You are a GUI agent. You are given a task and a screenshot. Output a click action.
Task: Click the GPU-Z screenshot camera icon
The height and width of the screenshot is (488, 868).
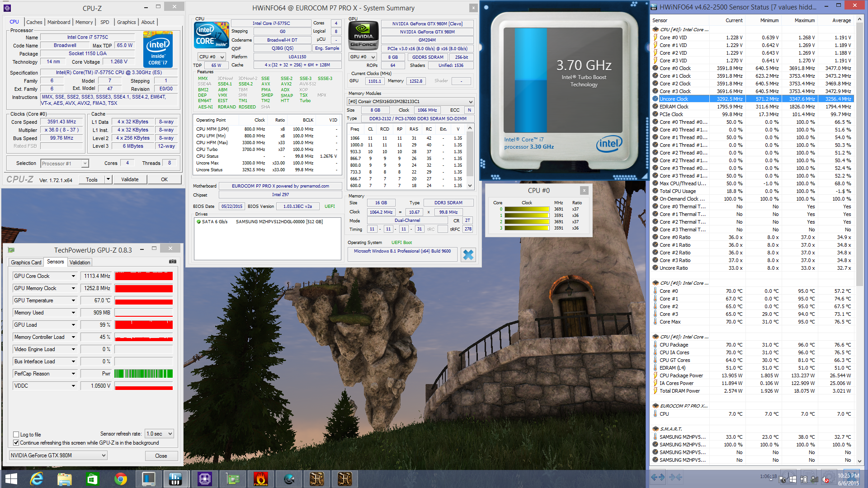(x=172, y=261)
